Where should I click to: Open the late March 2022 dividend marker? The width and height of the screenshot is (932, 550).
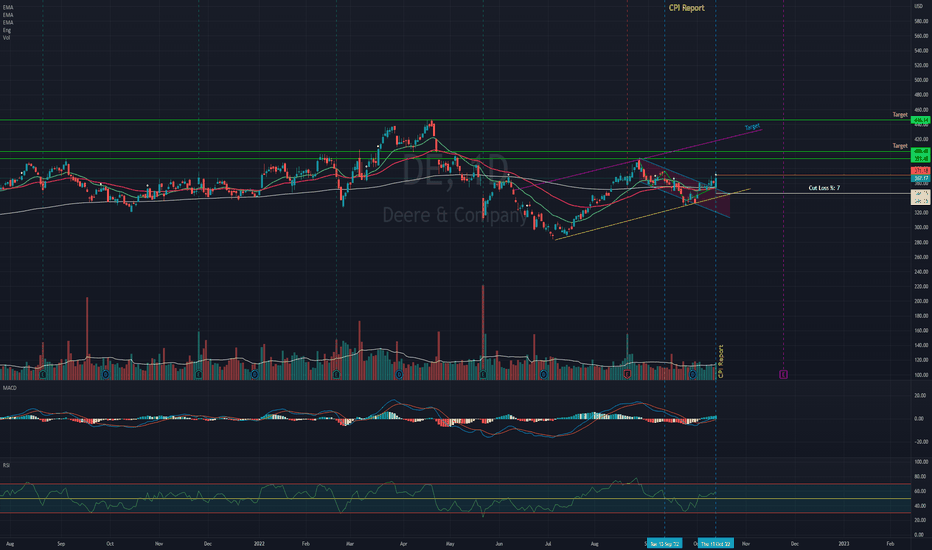point(399,375)
